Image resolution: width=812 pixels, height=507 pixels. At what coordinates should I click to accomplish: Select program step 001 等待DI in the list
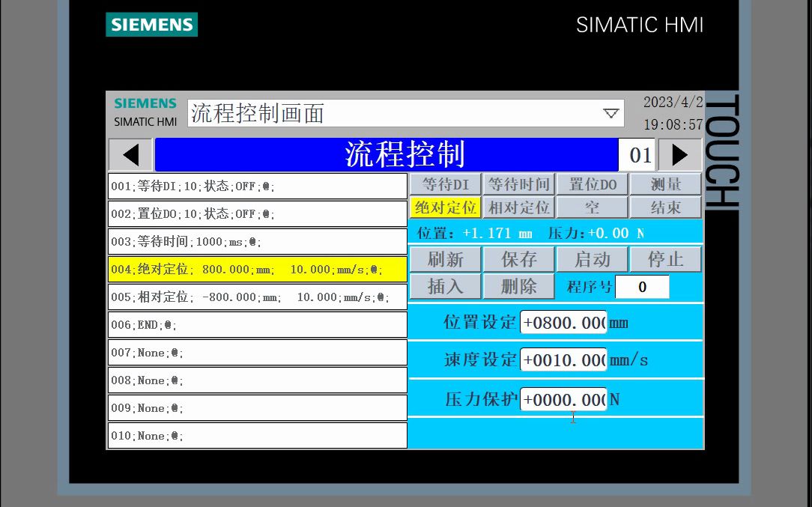pyautogui.click(x=257, y=186)
